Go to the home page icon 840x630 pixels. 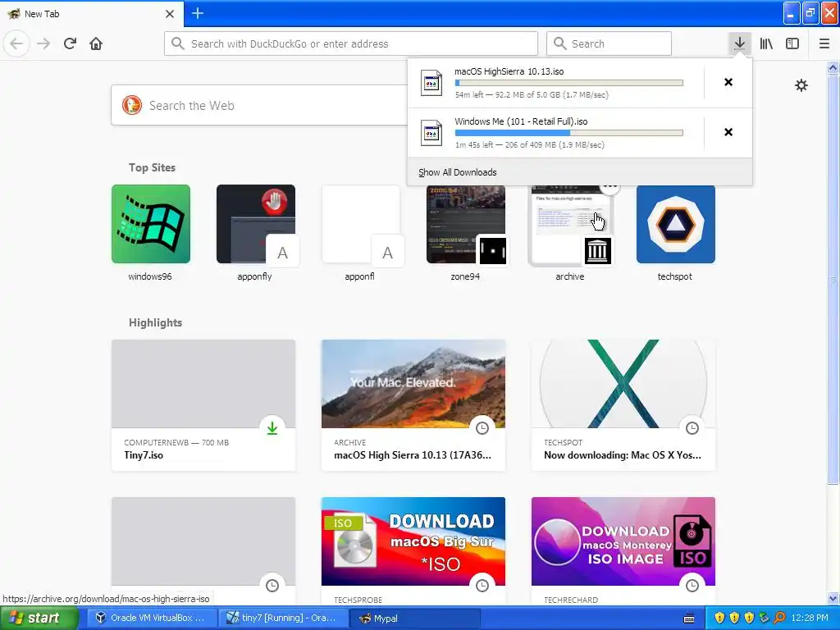[96, 43]
